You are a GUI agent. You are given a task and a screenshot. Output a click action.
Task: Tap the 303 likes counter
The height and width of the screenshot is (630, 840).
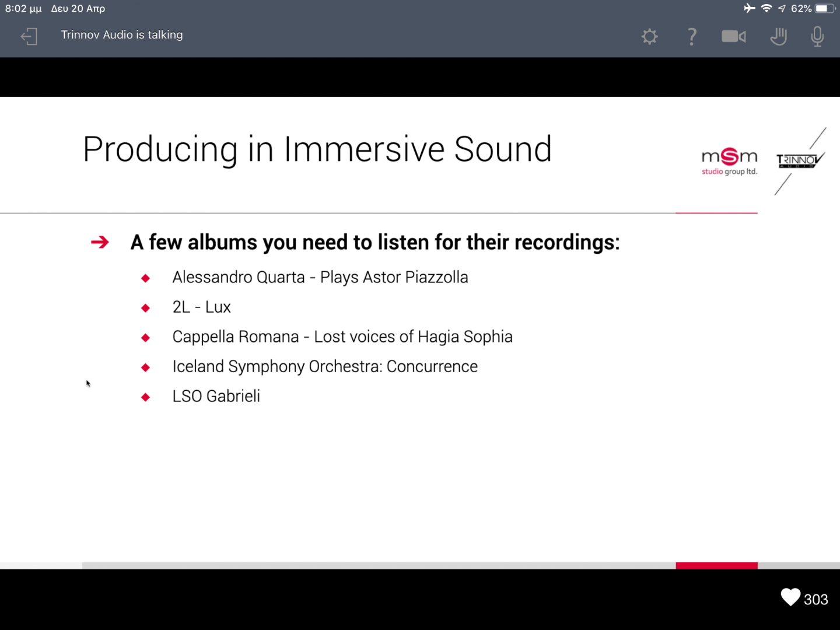816,600
